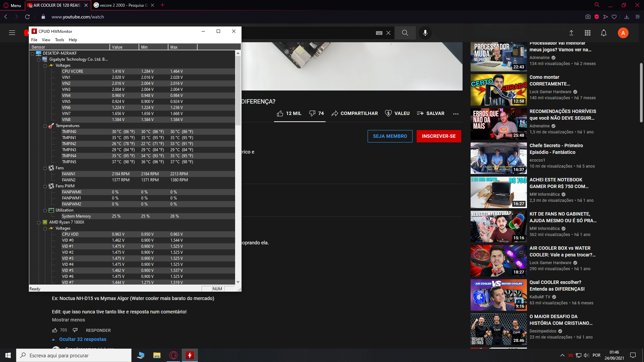Select the AMD Ryzen processor chip icon
The image size is (644, 362).
45,222
